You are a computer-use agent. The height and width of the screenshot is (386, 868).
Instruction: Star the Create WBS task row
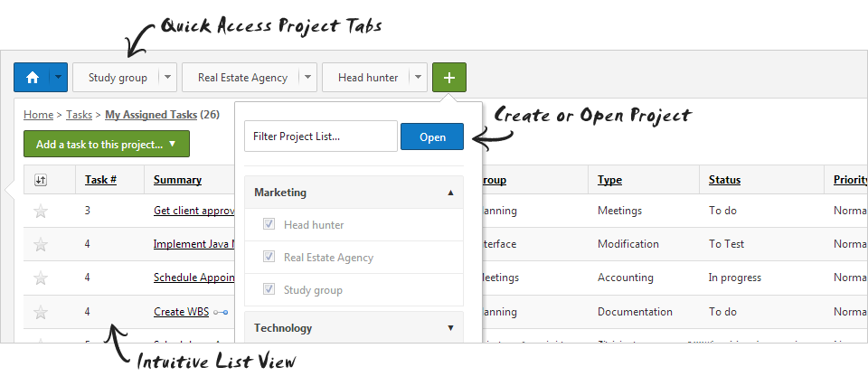coord(40,312)
